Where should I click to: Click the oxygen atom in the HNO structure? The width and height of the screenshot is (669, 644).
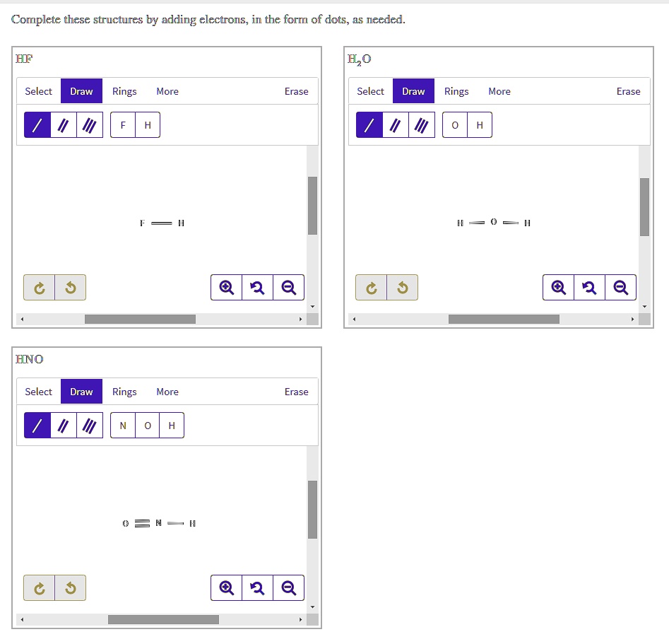[126, 524]
